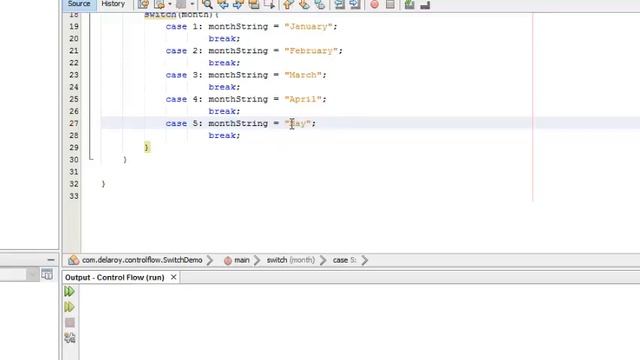640x360 pixels.
Task: Expand chevron after main breadcrumb
Action: 257,260
